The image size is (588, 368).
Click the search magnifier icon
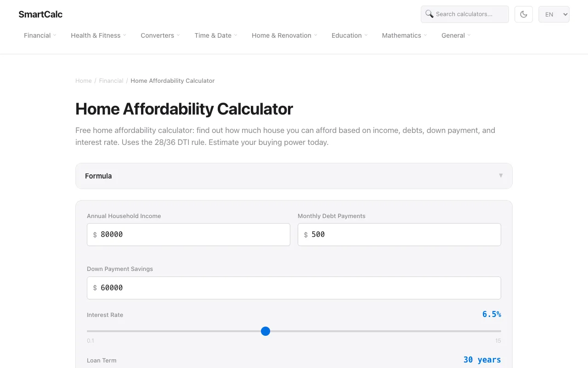point(429,14)
